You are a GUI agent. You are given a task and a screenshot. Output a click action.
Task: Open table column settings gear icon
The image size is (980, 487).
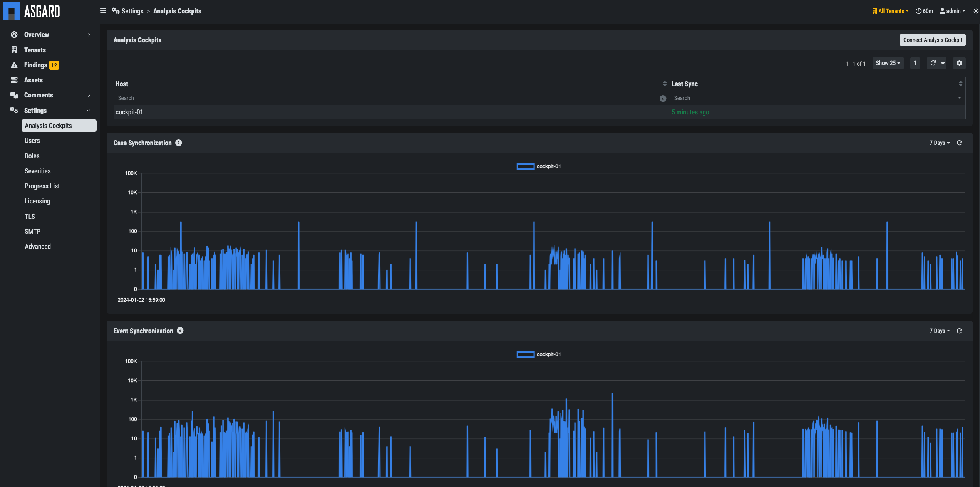coord(959,63)
